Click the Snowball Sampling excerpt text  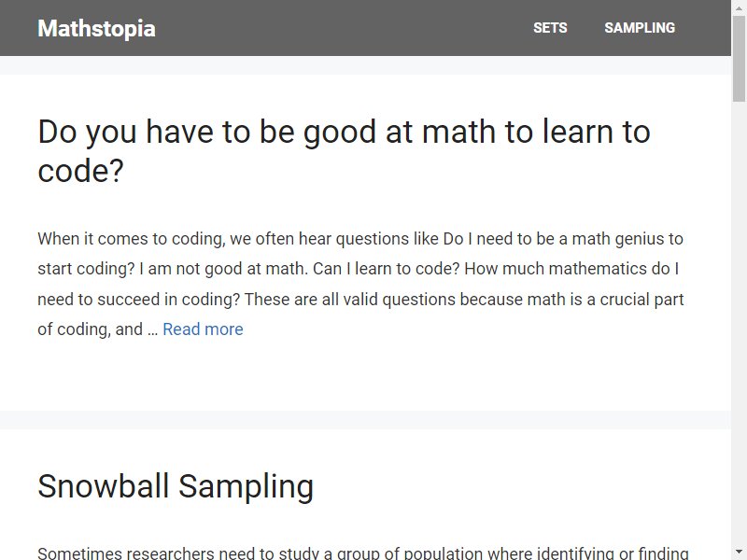click(363, 553)
